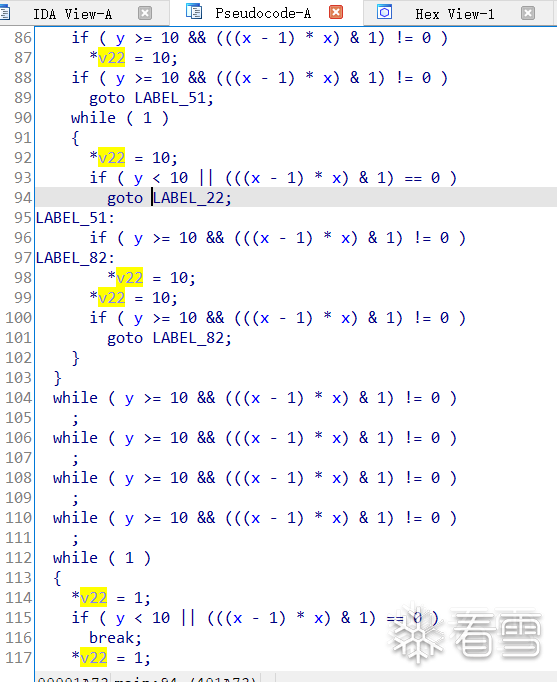Select highlighted v22 on line 87

tap(112, 58)
